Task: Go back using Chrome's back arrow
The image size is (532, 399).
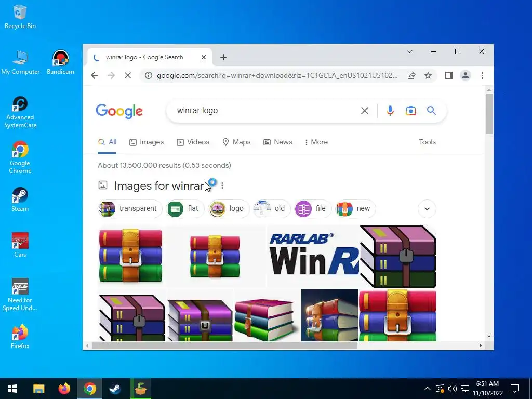Action: coord(95,75)
